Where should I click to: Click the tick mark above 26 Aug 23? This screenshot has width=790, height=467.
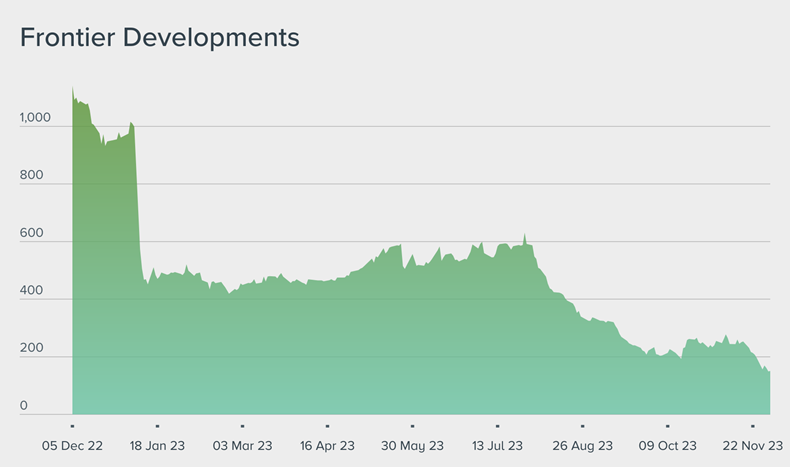582,425
